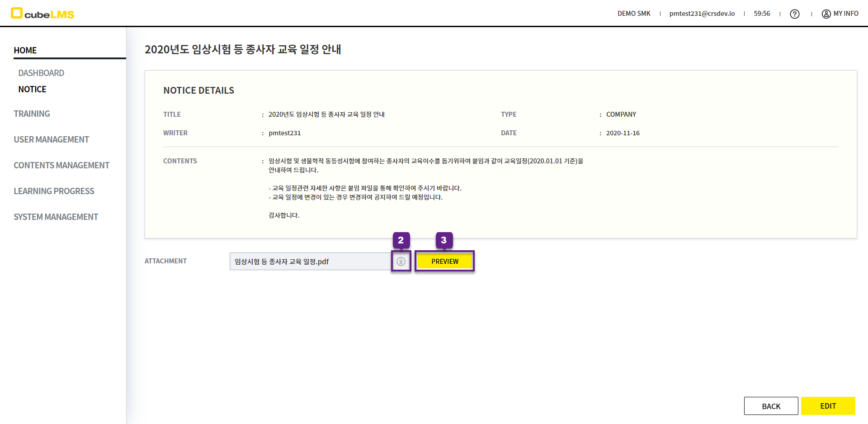Go back using the BACK button
The image size is (868, 424).
pos(771,406)
